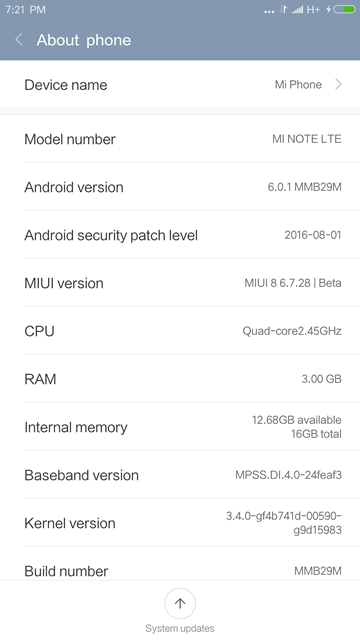Tap the three-dots status bar icon
Viewport: 360px width, 640px height.
pyautogui.click(x=269, y=11)
